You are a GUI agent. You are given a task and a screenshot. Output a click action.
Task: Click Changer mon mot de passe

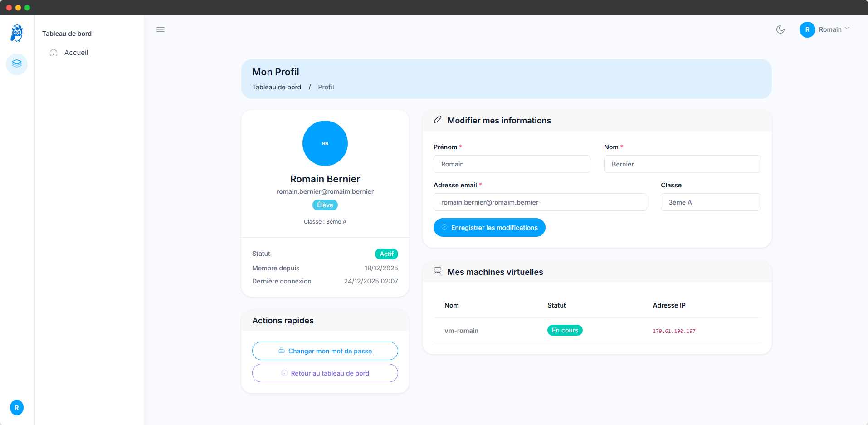pyautogui.click(x=325, y=351)
